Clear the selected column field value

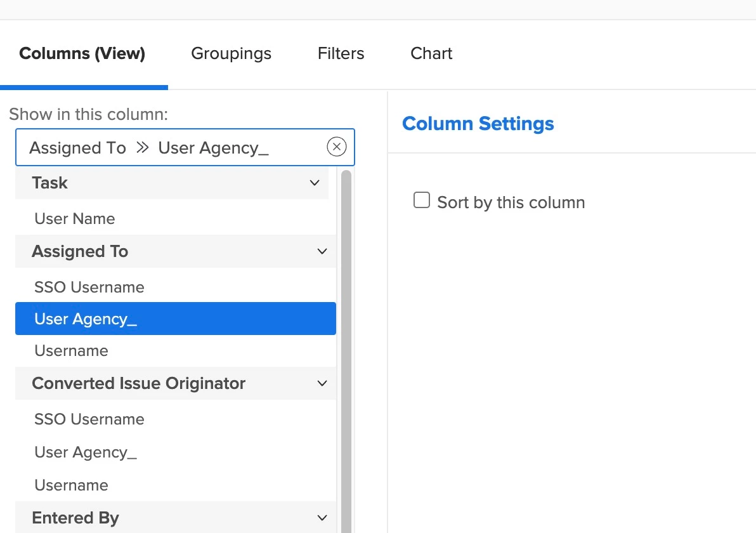[336, 147]
